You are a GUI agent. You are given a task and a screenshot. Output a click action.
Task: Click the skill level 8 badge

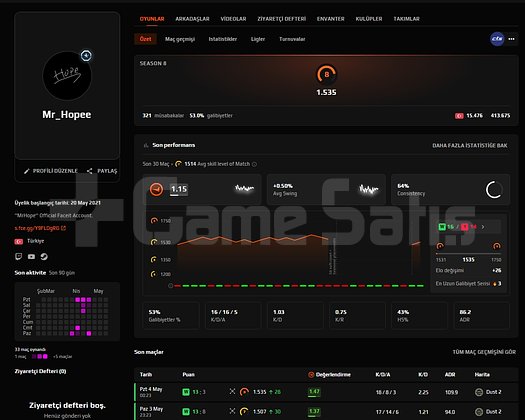pyautogui.click(x=326, y=74)
